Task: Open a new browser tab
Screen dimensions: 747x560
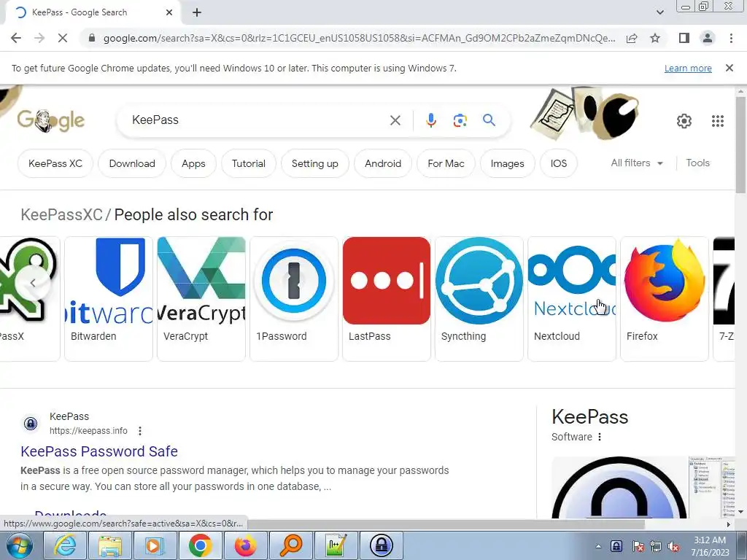Action: [x=197, y=12]
